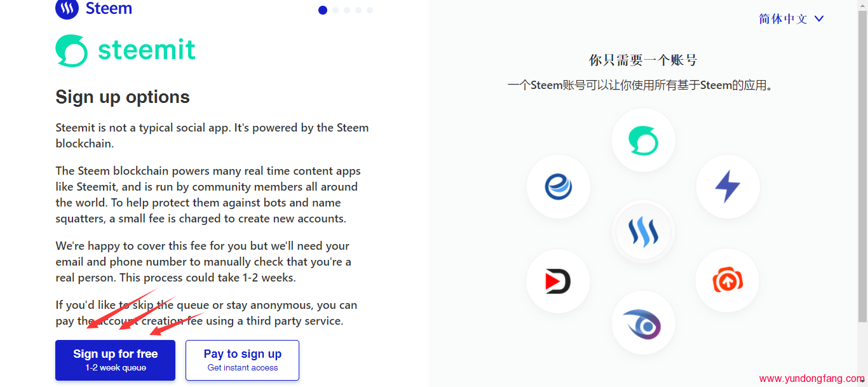Select the blue eye-shaped app icon
The height and width of the screenshot is (387, 868).
643,323
